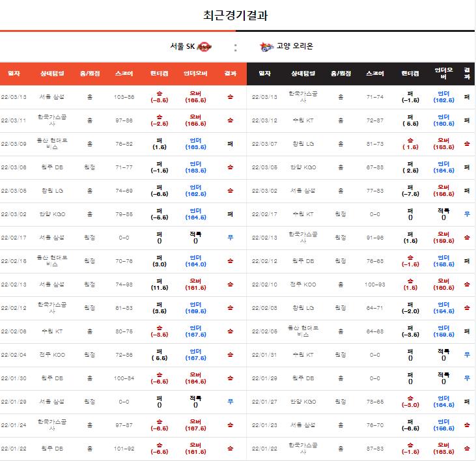Image resolution: width=476 pixels, height=461 pixels.
Task: Click 원주 DB on 서울 SK's 22/01/30 row
Action: tap(52, 378)
